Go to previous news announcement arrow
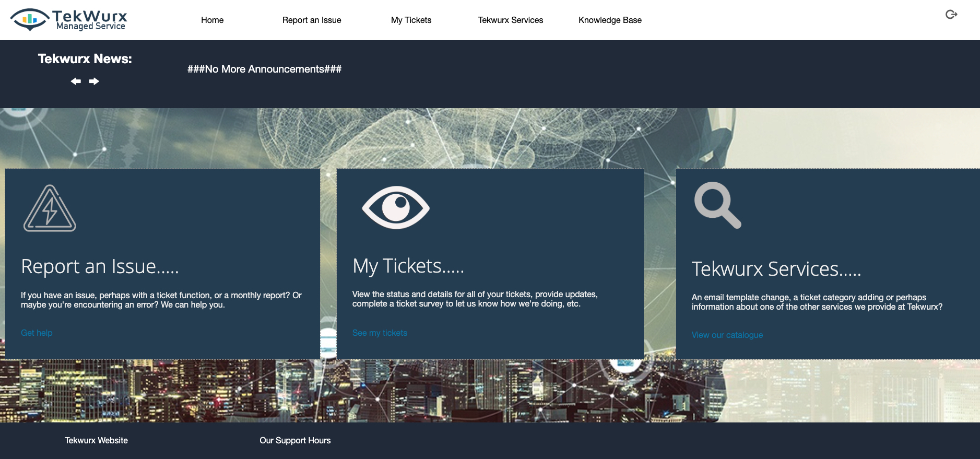 [x=76, y=81]
